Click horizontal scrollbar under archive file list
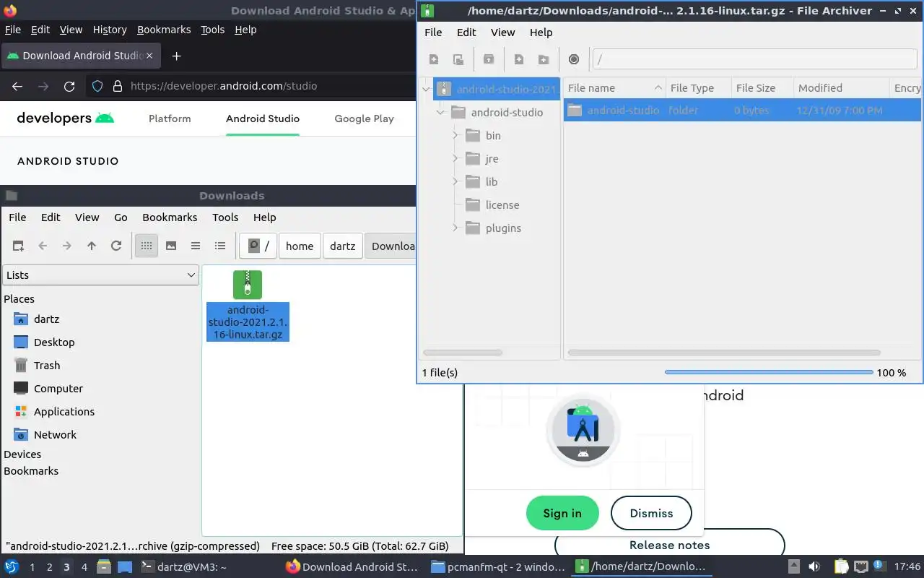The height and width of the screenshot is (578, 924). [724, 353]
